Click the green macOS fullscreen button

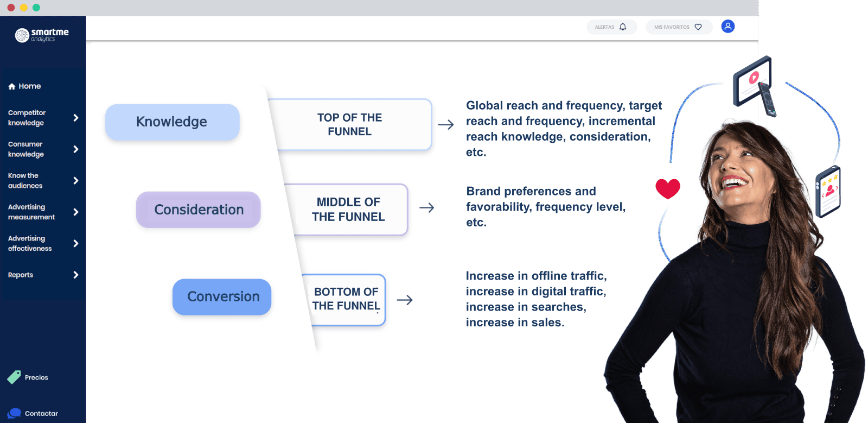pyautogui.click(x=36, y=8)
